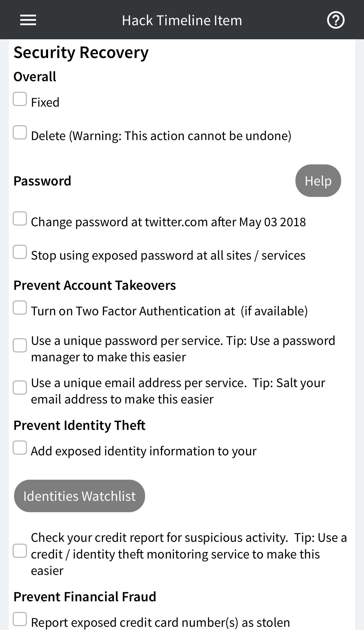
Task: Tick Add exposed identity information checkbox
Action: (20, 447)
